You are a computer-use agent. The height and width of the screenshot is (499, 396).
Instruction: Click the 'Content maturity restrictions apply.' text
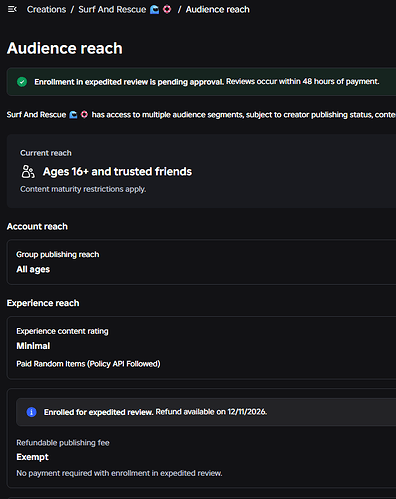tap(83, 189)
